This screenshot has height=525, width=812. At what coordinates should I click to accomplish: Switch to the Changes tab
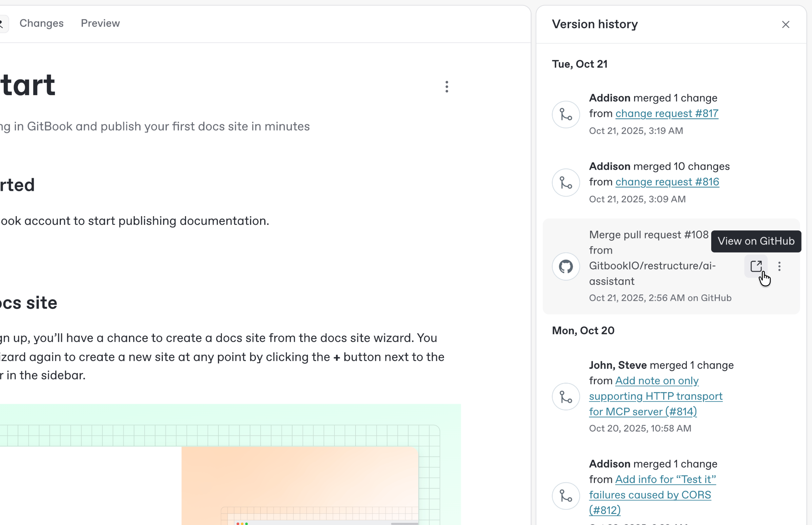tap(42, 23)
